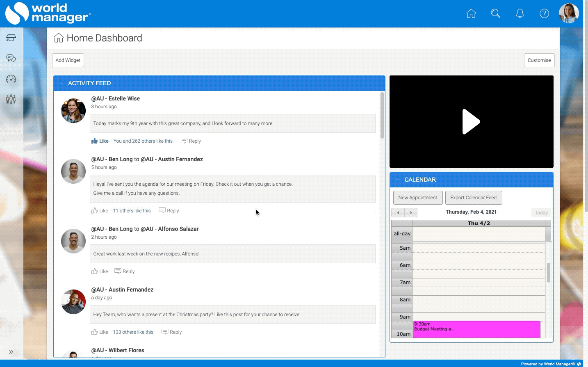Collapse the Activity Feed widget

tap(62, 83)
